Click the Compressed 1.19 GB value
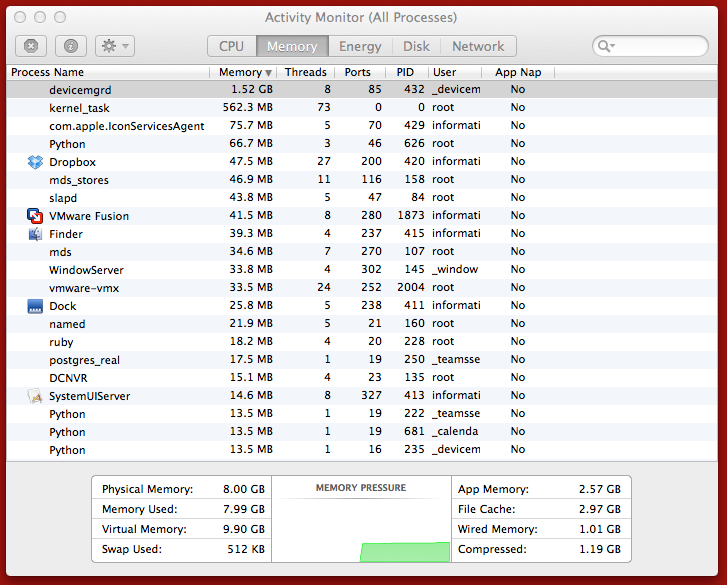 [x=599, y=549]
